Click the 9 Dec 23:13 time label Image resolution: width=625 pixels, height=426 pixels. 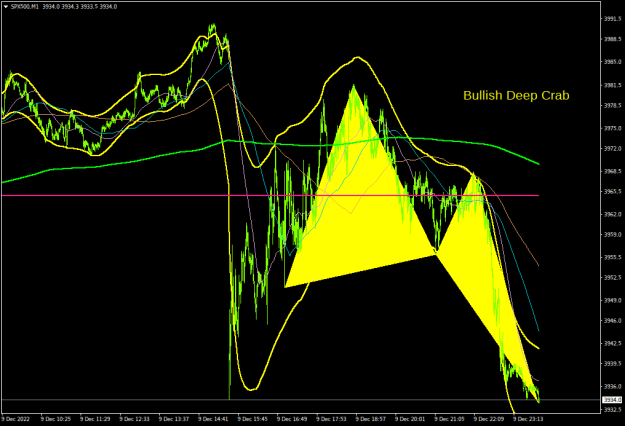coord(529,419)
